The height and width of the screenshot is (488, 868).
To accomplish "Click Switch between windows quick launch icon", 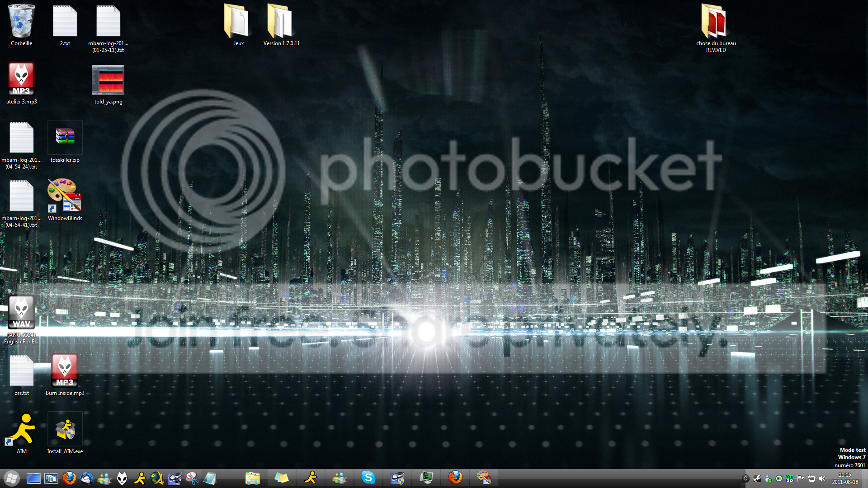I will 51,478.
